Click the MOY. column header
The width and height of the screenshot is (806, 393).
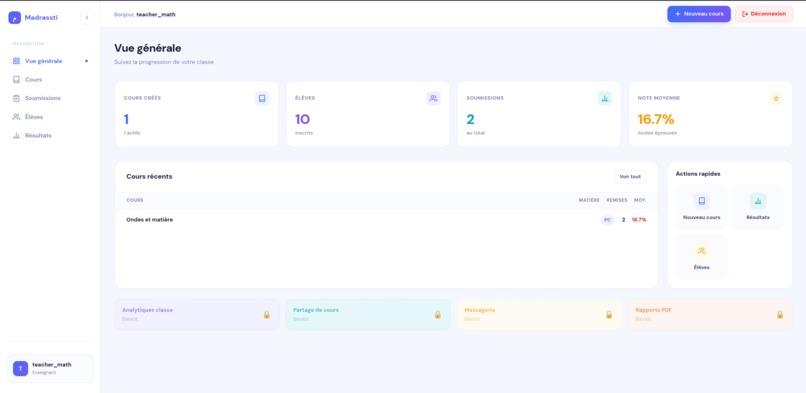(640, 200)
